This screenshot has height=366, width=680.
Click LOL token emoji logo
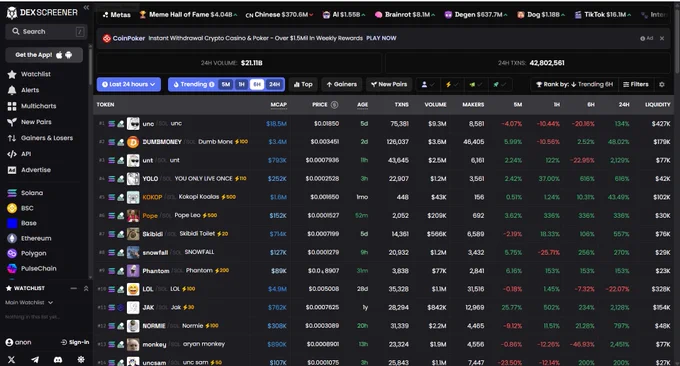tap(133, 289)
